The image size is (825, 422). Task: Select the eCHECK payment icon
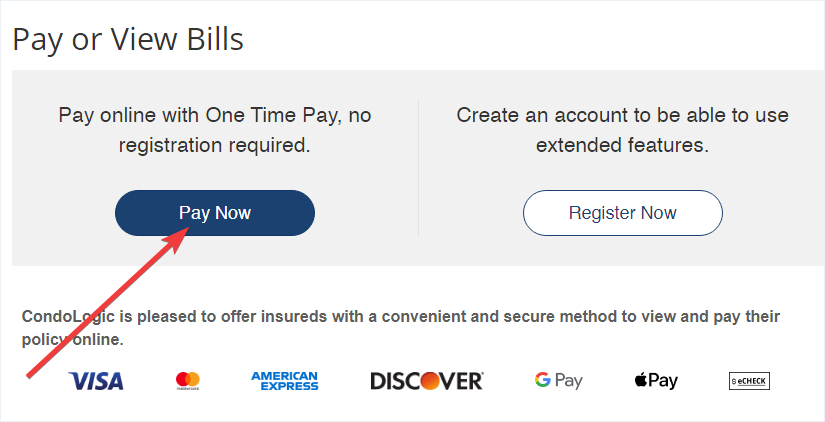[749, 380]
